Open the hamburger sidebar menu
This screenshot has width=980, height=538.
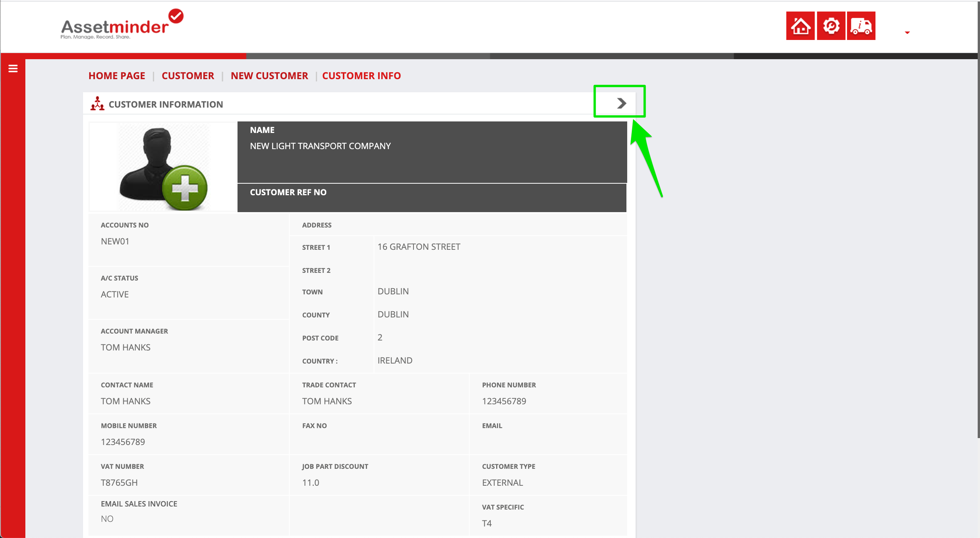click(x=13, y=68)
